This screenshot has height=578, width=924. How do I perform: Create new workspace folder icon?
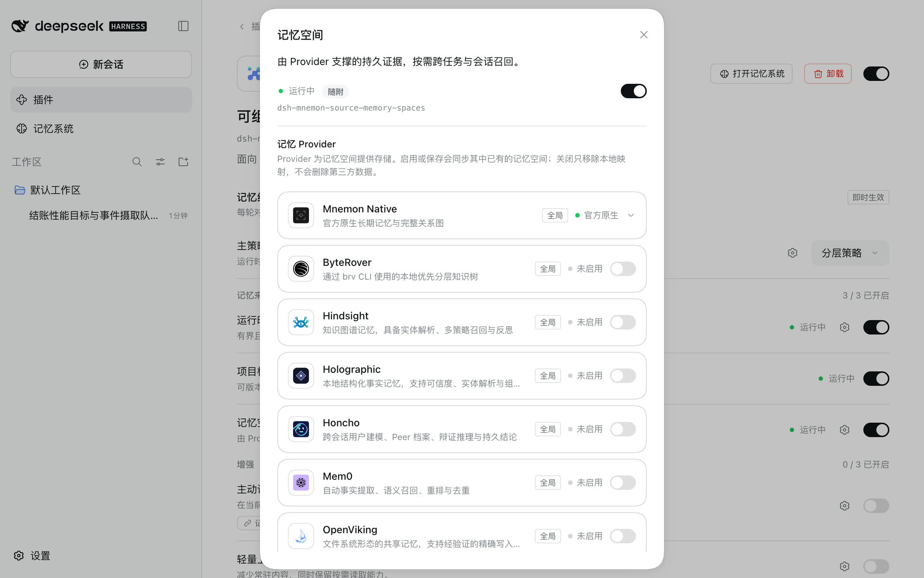(183, 162)
